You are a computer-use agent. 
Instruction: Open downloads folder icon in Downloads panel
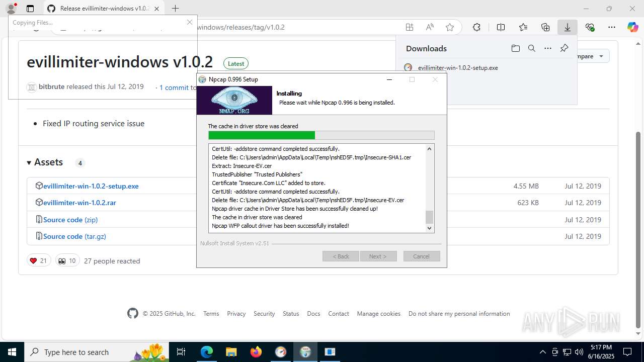click(516, 48)
